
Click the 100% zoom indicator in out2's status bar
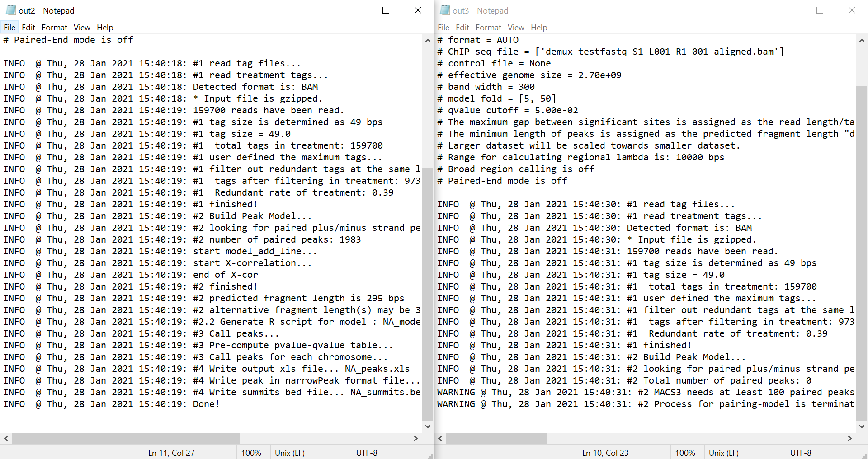(x=251, y=452)
